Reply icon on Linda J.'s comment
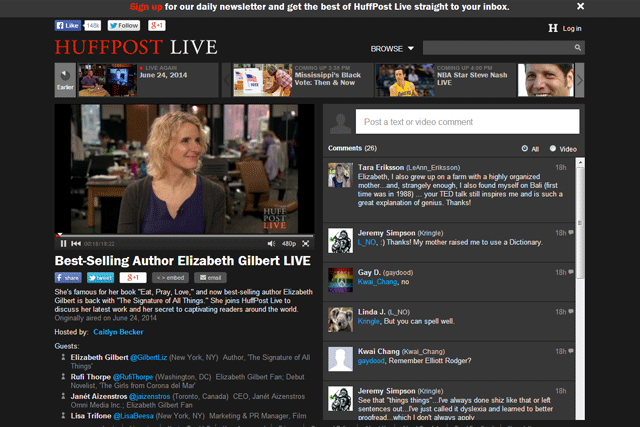640x427 pixels. (x=571, y=312)
